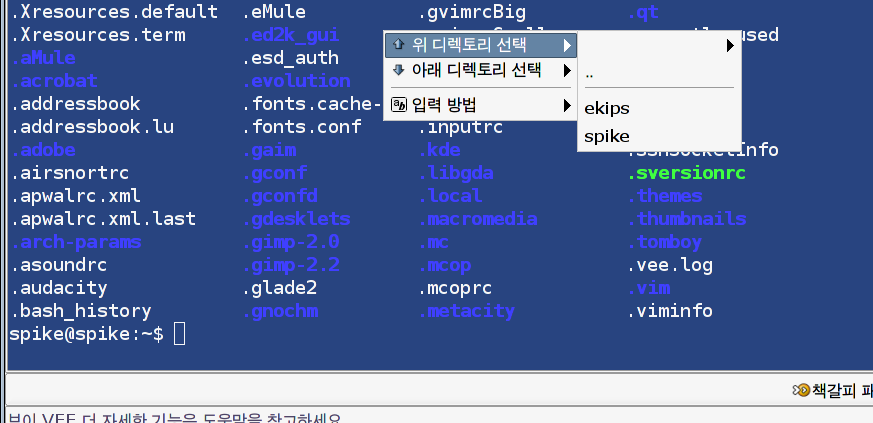Expand the submenu arrow of 입력 방법
Viewport: 873px width, 423px height.
click(x=567, y=105)
